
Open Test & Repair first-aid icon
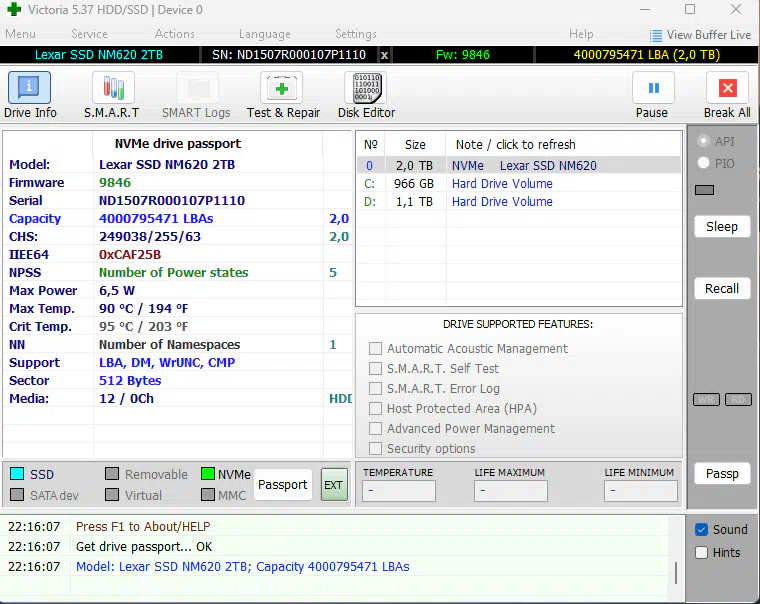click(282, 88)
